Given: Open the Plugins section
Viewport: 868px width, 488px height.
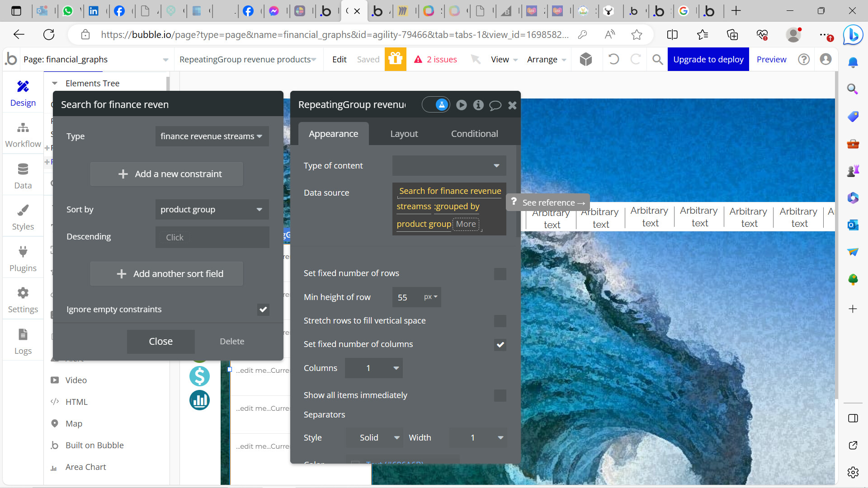Looking at the screenshot, I should 23,259.
